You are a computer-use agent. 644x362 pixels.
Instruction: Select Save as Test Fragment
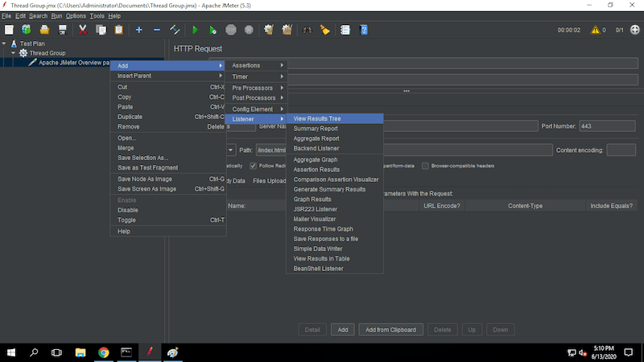pos(168,168)
